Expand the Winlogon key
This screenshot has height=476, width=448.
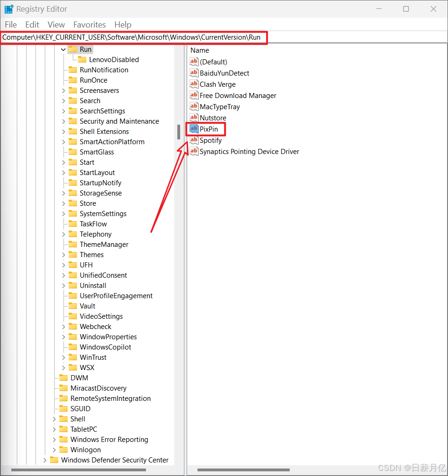click(54, 450)
